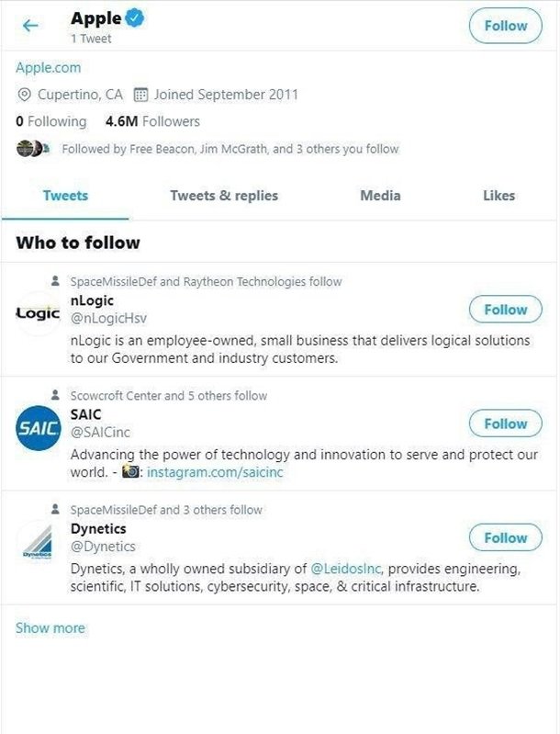Screen dimensions: 560x734
Task: Open the Likes tab
Action: (x=498, y=196)
